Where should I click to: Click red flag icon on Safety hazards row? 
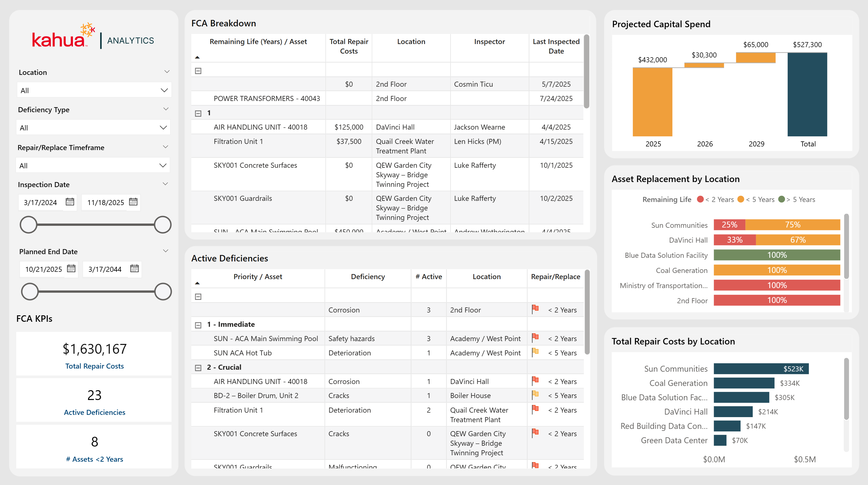click(x=535, y=338)
